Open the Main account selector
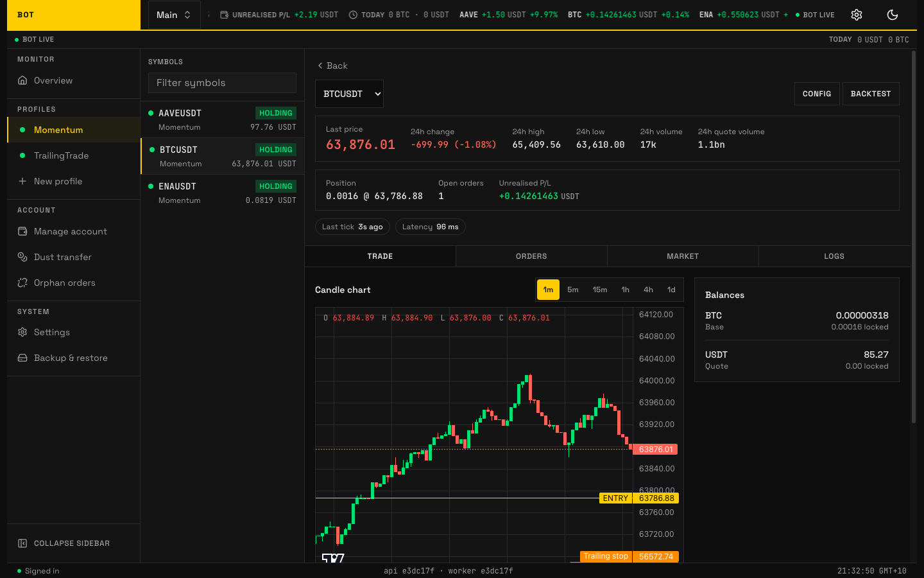 (x=174, y=15)
